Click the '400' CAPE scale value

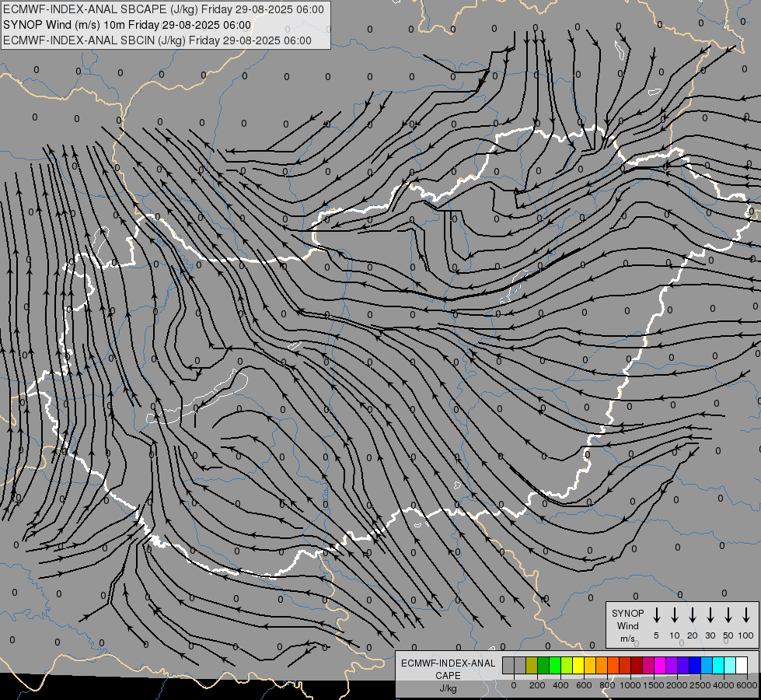tap(560, 685)
